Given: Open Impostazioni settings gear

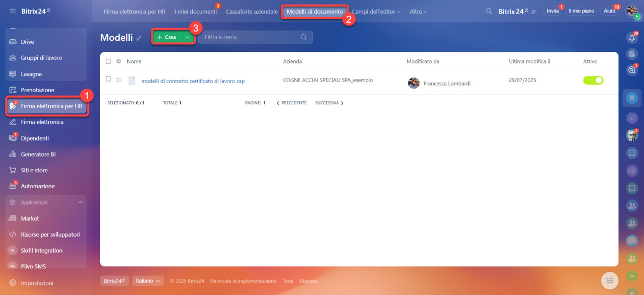Looking at the screenshot, I should pos(13,283).
